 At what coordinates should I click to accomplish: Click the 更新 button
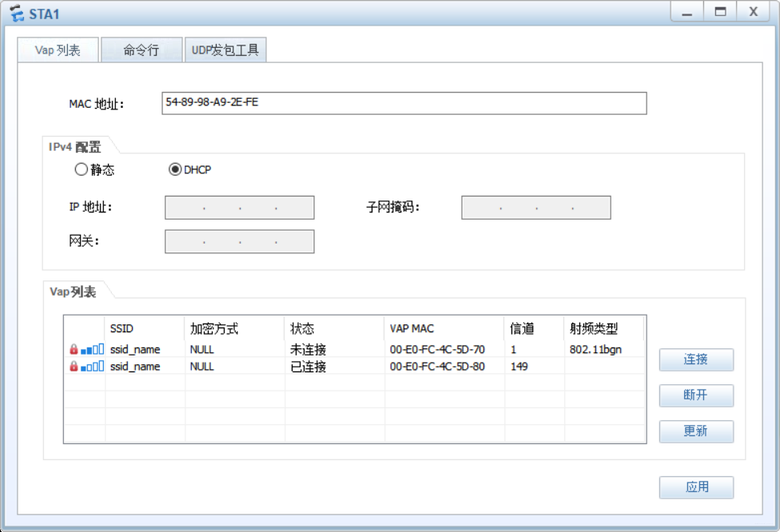coord(695,431)
